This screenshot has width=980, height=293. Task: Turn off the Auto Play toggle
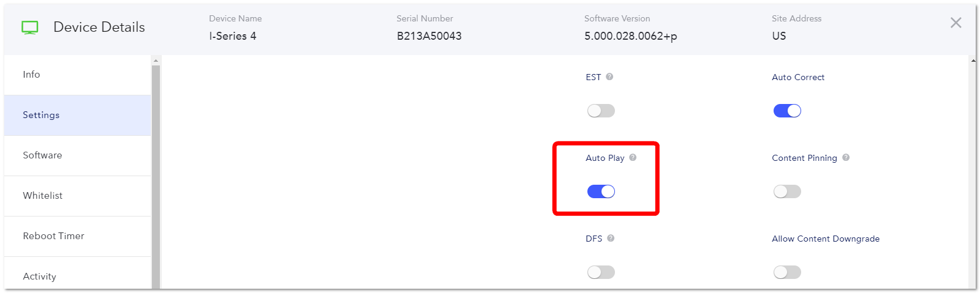pos(601,191)
